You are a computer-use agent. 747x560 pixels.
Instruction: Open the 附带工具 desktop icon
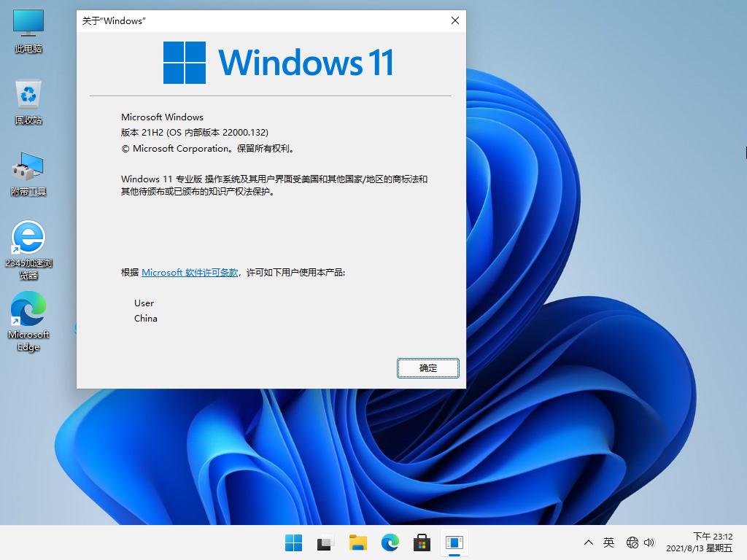[x=28, y=174]
